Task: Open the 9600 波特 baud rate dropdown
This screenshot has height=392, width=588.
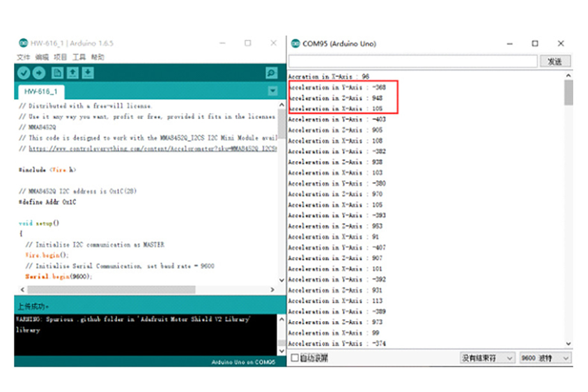Action: [545, 358]
